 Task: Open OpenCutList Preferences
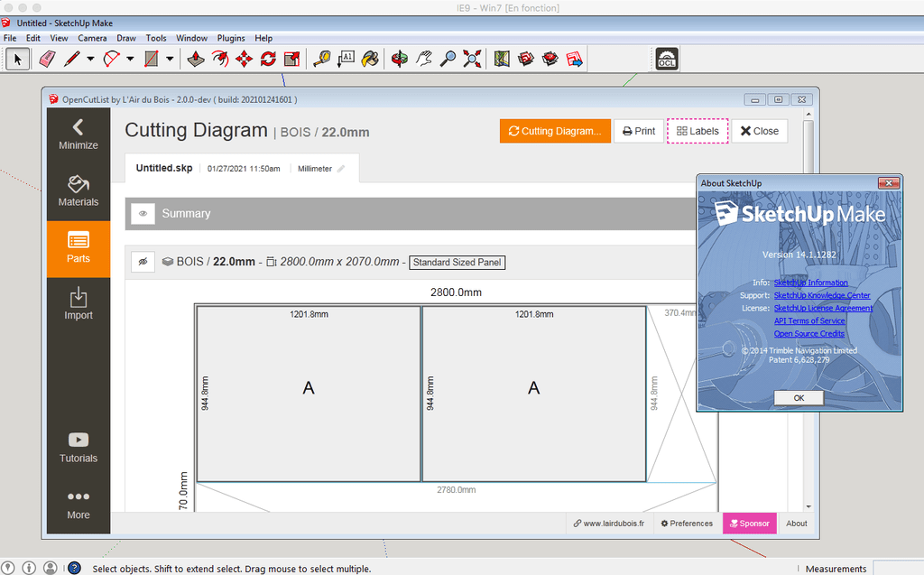click(x=687, y=524)
